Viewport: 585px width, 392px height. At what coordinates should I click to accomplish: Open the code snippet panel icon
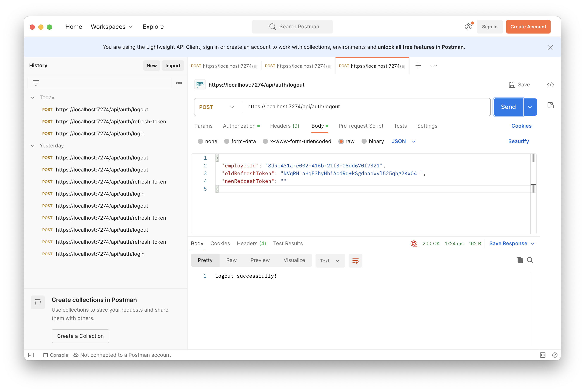[550, 85]
